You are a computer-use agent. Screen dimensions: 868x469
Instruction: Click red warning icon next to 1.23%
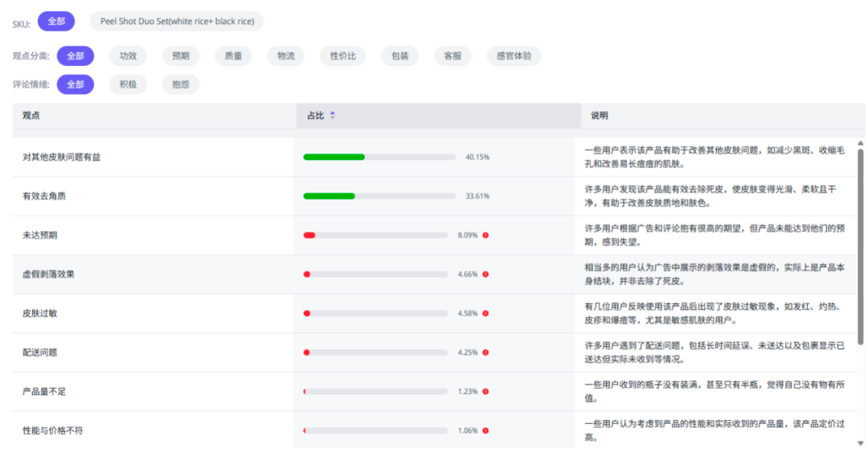(x=485, y=392)
